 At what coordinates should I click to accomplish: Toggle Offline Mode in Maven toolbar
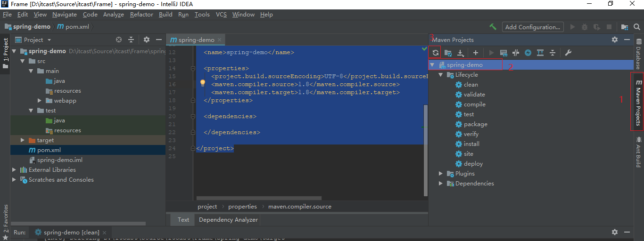pos(516,53)
